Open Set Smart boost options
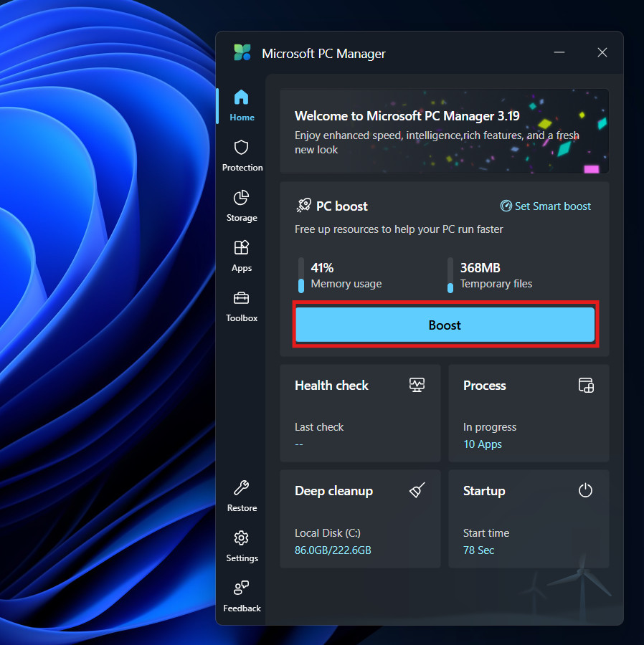 545,206
